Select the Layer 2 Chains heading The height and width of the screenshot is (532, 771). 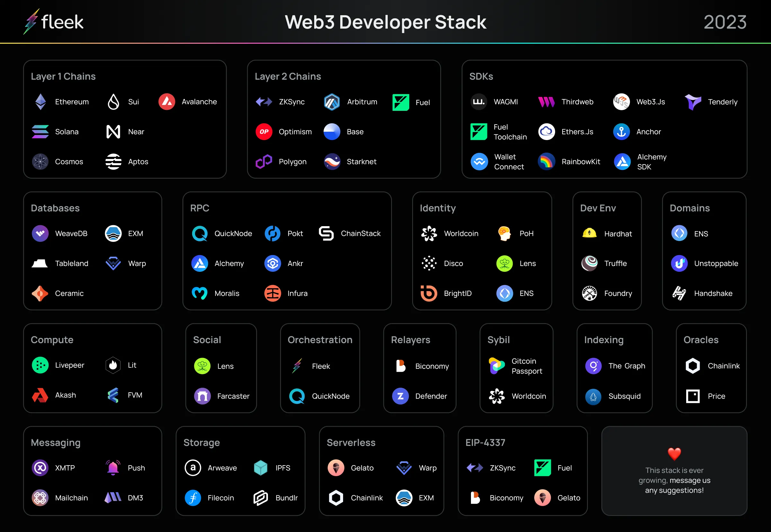[x=288, y=76]
